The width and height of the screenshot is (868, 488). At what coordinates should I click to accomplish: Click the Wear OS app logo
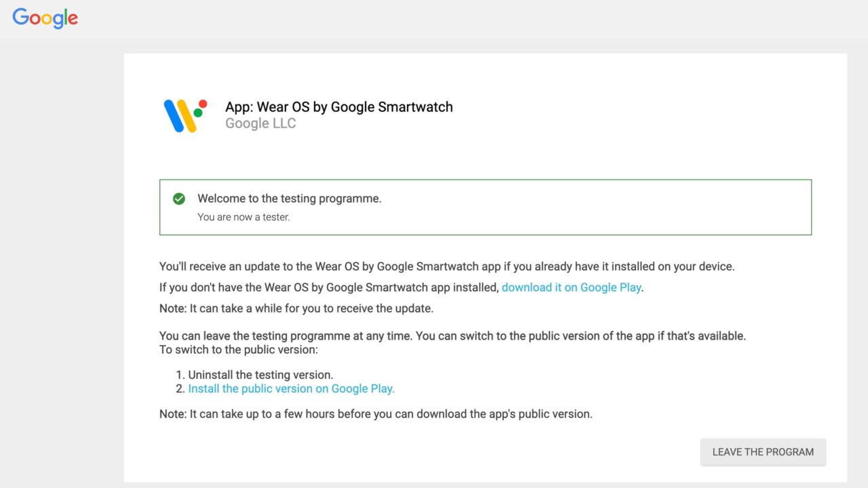pyautogui.click(x=182, y=114)
